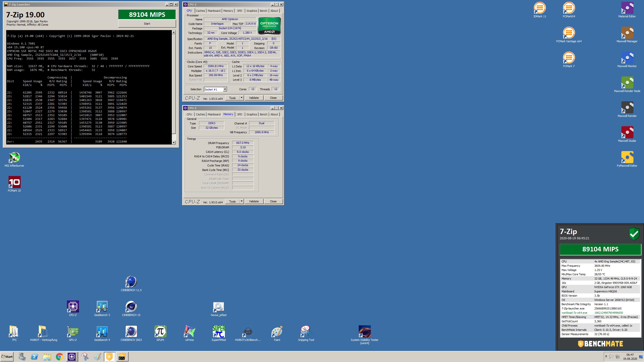Open Windows Explorer from the taskbar

click(x=47, y=356)
